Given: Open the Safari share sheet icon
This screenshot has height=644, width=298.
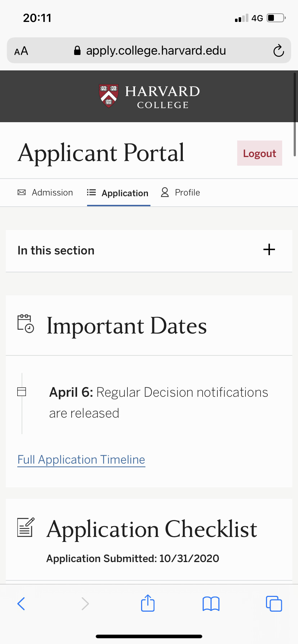Looking at the screenshot, I should pyautogui.click(x=148, y=603).
